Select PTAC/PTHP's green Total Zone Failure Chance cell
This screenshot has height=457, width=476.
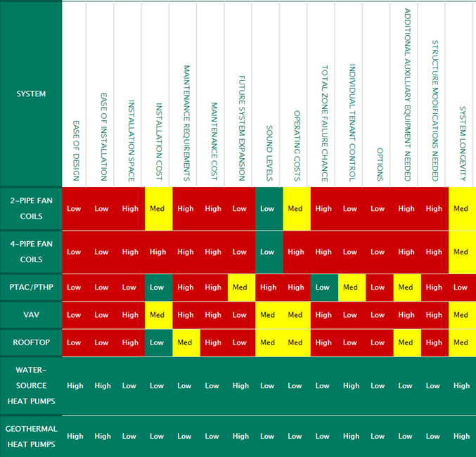point(323,287)
